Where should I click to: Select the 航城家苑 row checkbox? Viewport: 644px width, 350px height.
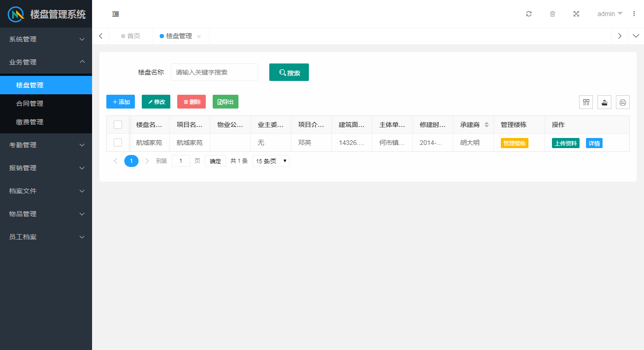[x=118, y=143]
